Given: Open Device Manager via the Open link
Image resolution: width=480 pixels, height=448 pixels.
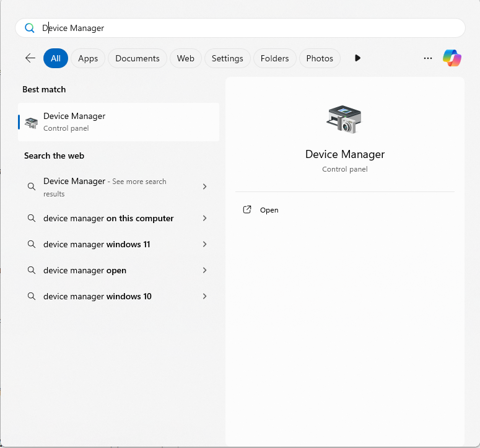Looking at the screenshot, I should coord(269,210).
